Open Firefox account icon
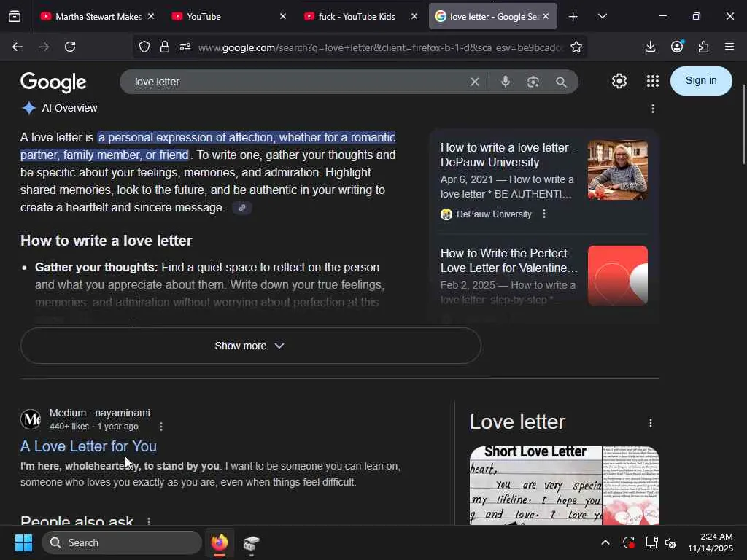Screen dimensions: 747x560 (677, 47)
